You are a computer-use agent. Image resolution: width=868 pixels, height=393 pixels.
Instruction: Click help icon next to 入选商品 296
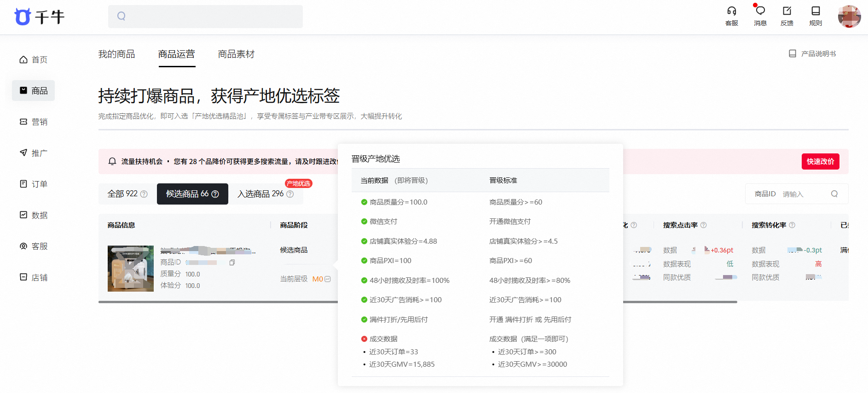(290, 194)
